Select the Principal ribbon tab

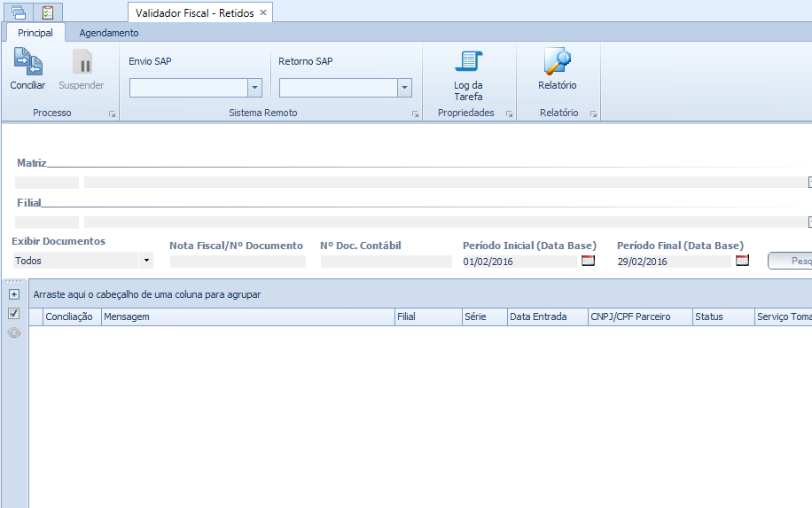click(35, 33)
